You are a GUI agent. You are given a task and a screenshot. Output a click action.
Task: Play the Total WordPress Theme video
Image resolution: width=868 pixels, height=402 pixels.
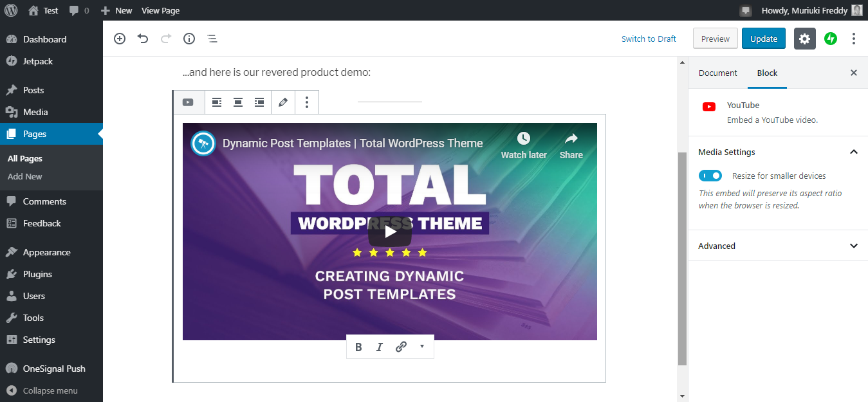click(x=390, y=232)
